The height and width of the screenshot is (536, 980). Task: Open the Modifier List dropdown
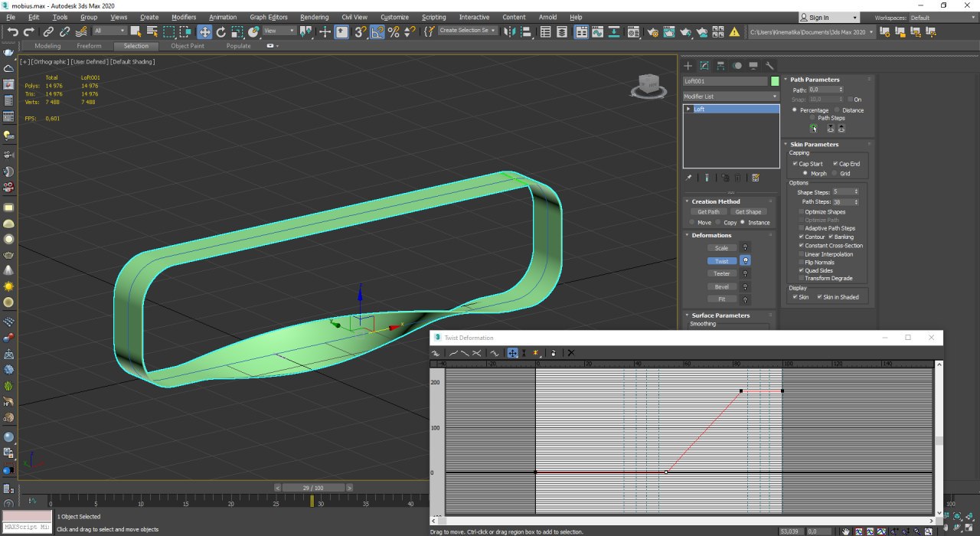(x=731, y=96)
